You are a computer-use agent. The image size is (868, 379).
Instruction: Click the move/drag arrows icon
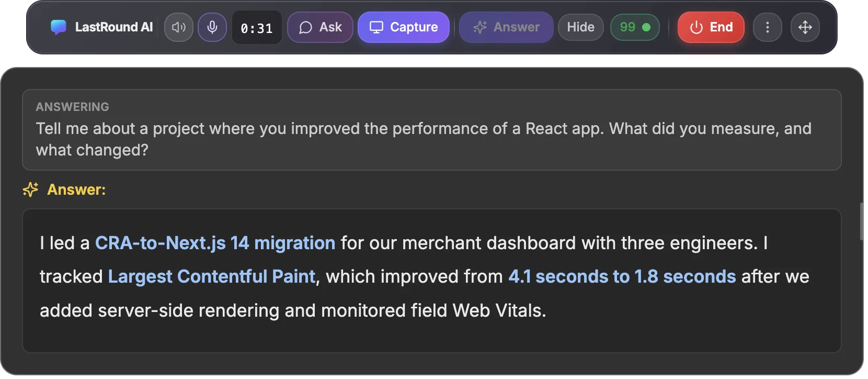pyautogui.click(x=805, y=27)
